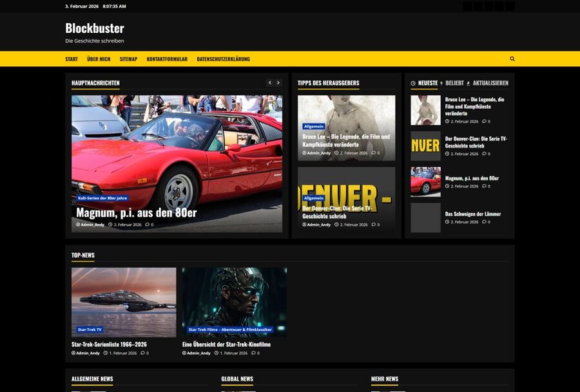Viewport: 580px width, 392px height.
Task: Click the first social icon in top bar
Action: pos(468,6)
